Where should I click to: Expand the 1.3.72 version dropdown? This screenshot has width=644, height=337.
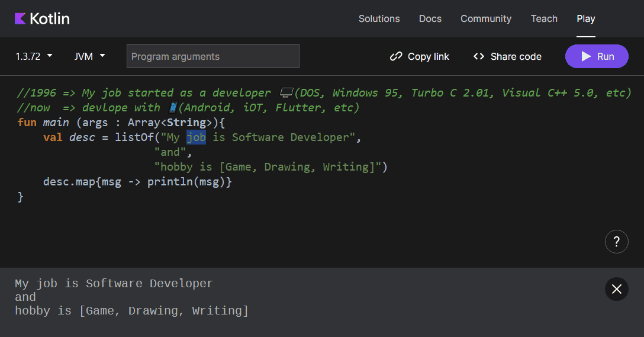(34, 56)
